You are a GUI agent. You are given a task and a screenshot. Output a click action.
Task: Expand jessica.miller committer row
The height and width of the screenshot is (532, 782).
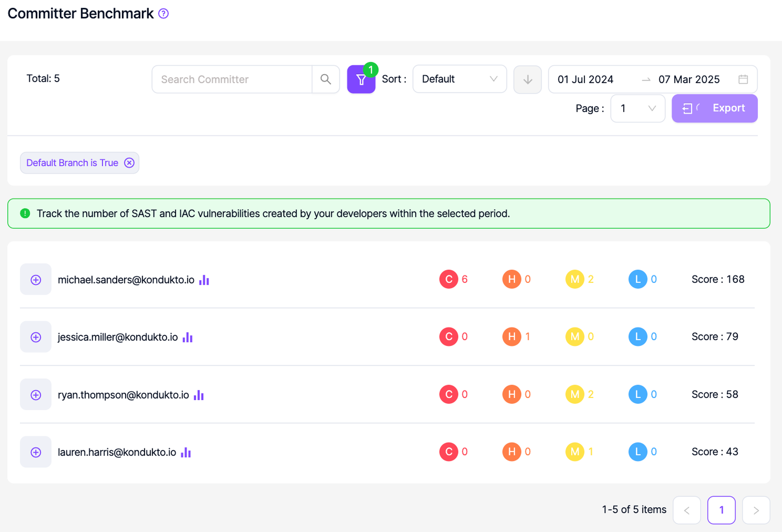36,337
